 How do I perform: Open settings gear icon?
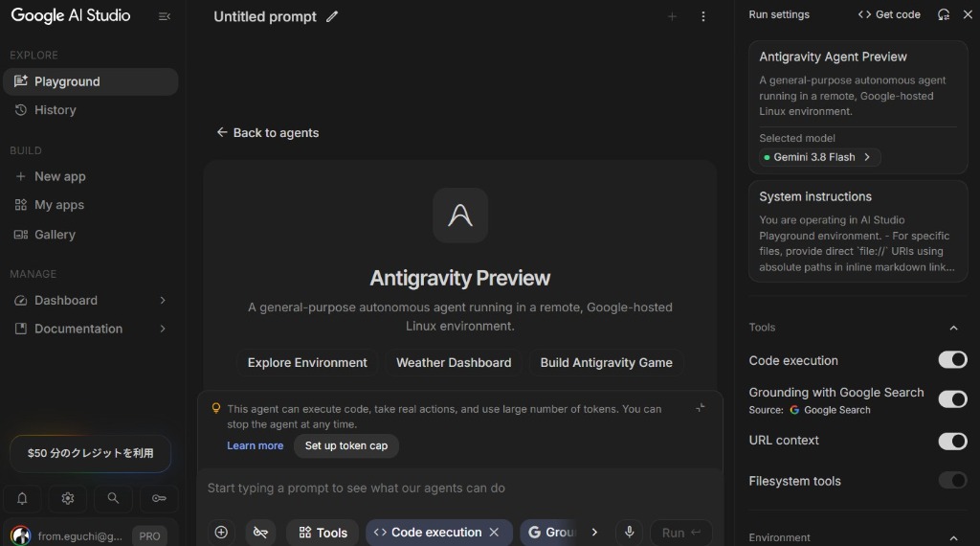click(68, 498)
